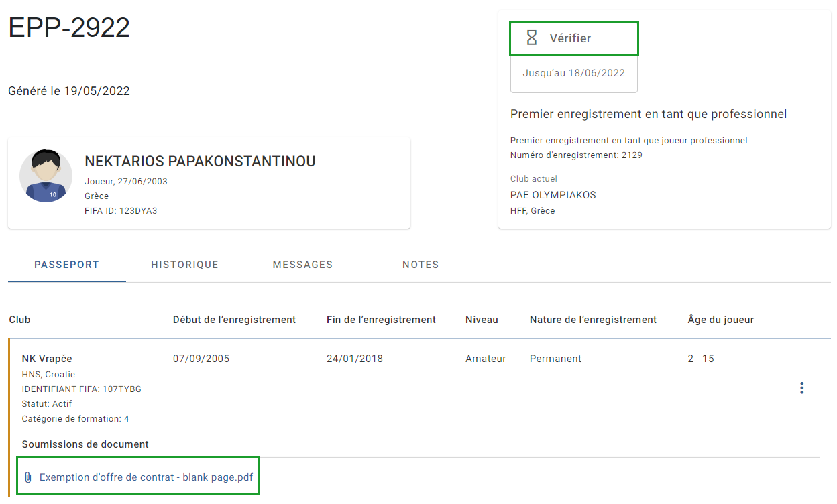Click the player avatar image
Viewport: 837px width, 504px height.
[x=46, y=176]
